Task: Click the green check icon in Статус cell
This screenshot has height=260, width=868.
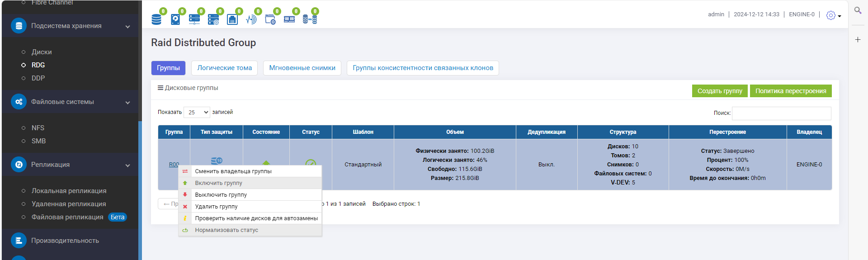Action: (311, 163)
